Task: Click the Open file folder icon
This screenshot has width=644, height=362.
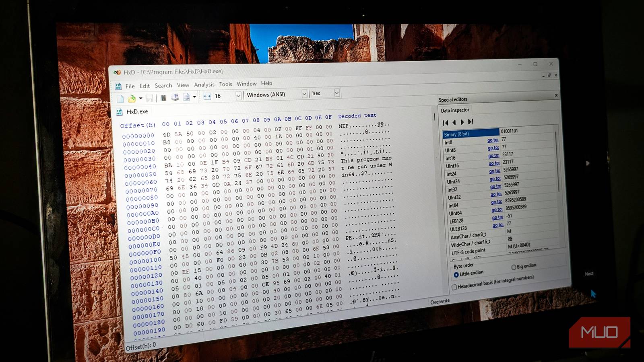Action: pyautogui.click(x=131, y=98)
